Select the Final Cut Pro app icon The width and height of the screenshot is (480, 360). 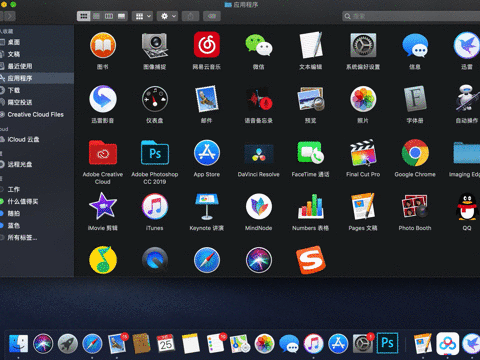pyautogui.click(x=363, y=153)
